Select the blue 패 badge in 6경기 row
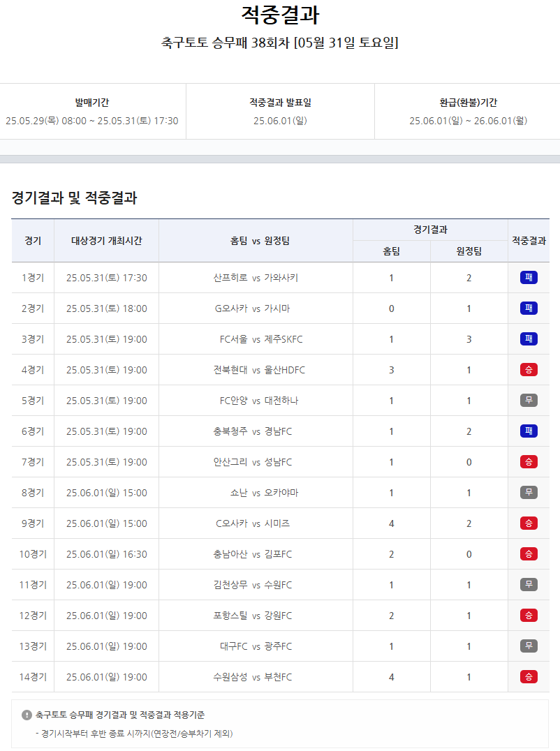 tap(529, 431)
